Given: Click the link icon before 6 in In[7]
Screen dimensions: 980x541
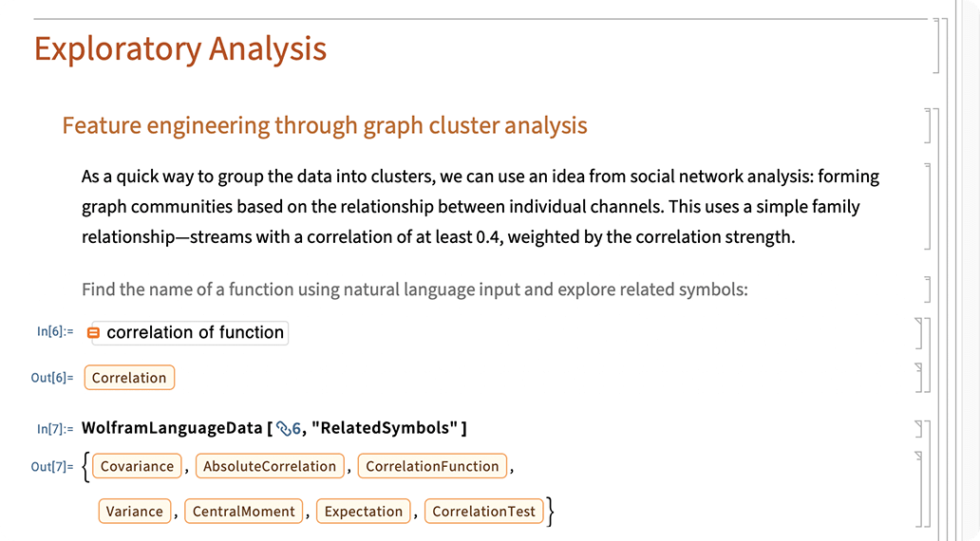Looking at the screenshot, I should pyautogui.click(x=283, y=429).
